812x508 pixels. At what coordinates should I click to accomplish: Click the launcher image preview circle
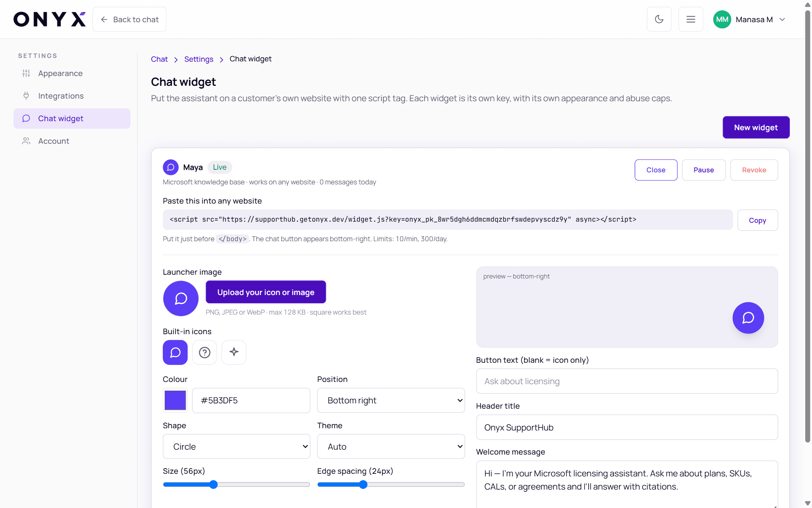(181, 298)
